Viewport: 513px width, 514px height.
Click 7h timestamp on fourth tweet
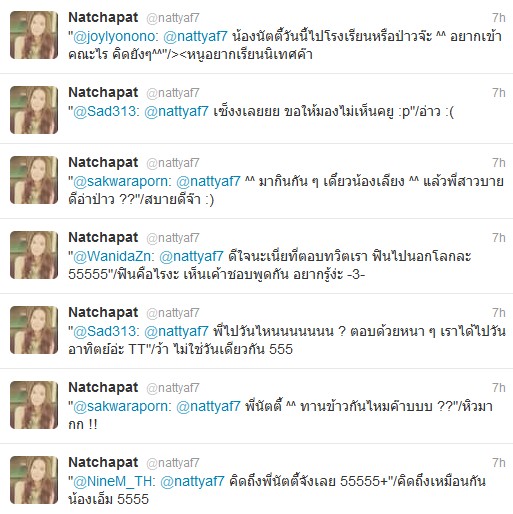click(x=499, y=238)
